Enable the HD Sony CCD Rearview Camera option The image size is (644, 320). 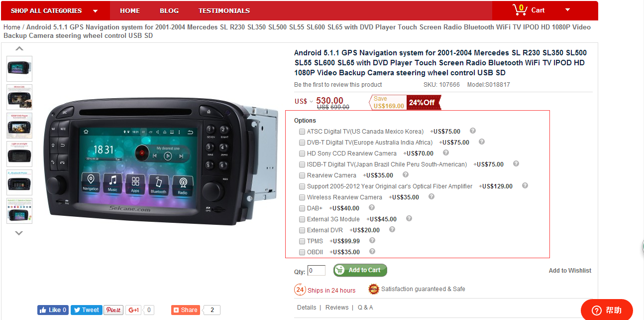[x=302, y=154]
